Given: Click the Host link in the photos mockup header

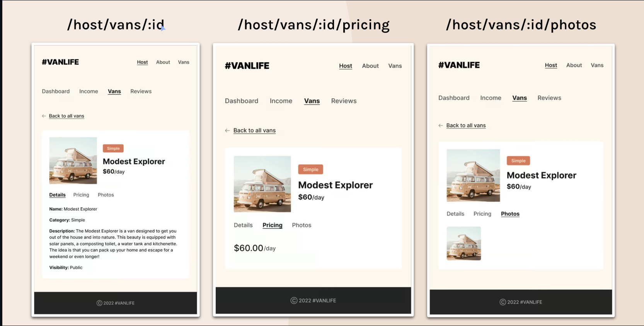Looking at the screenshot, I should 551,65.
